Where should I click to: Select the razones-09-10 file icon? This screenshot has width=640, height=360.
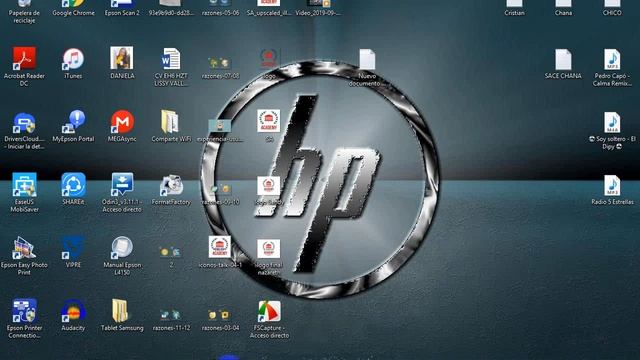tap(220, 189)
